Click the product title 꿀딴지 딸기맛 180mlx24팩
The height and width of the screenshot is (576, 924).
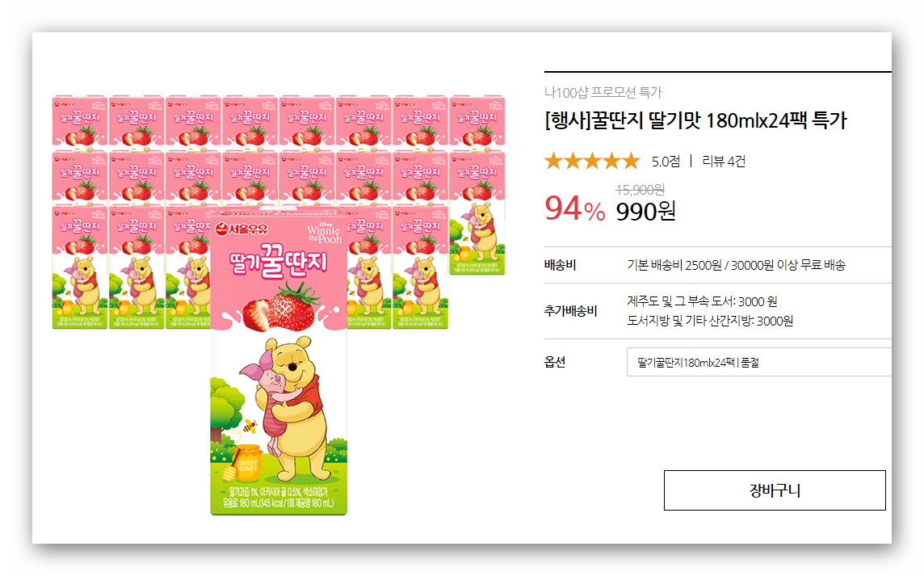click(695, 120)
